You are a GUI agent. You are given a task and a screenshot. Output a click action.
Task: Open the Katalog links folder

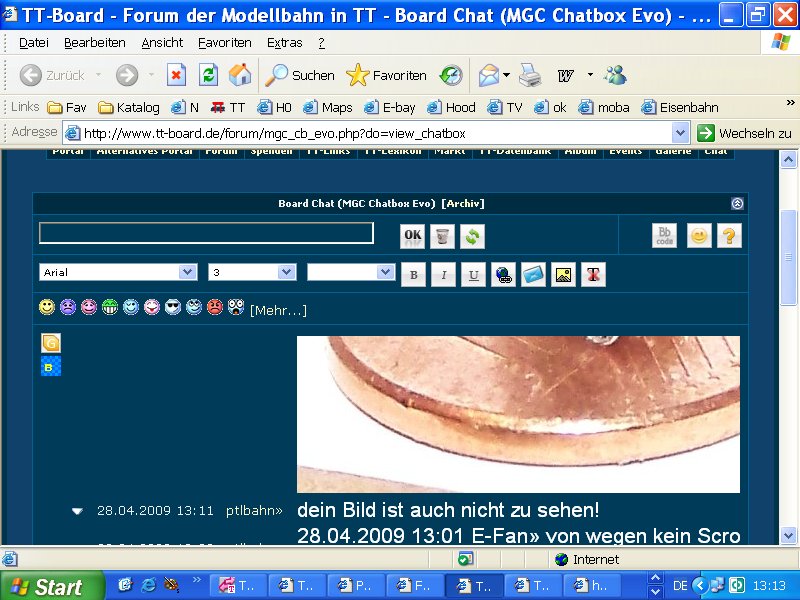coord(129,107)
